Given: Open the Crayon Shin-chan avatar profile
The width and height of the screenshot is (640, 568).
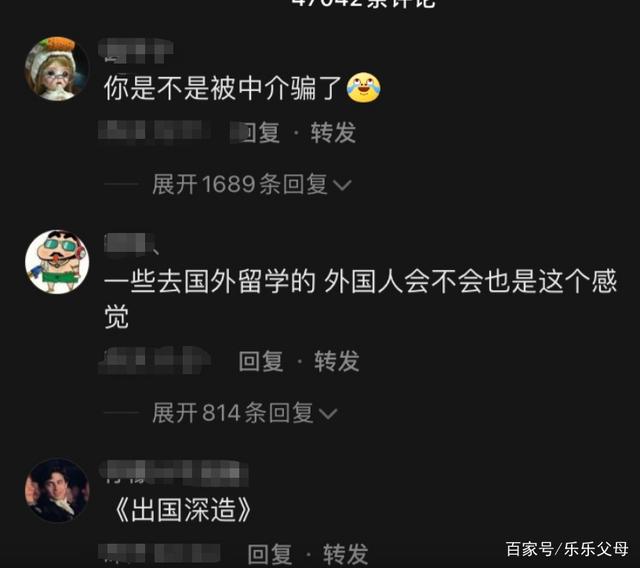Looking at the screenshot, I should [x=57, y=262].
